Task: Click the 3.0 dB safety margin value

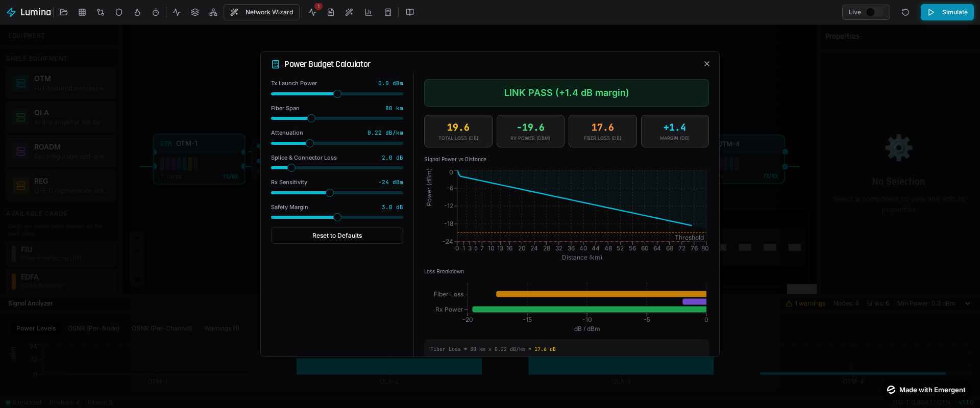Action: (392, 207)
